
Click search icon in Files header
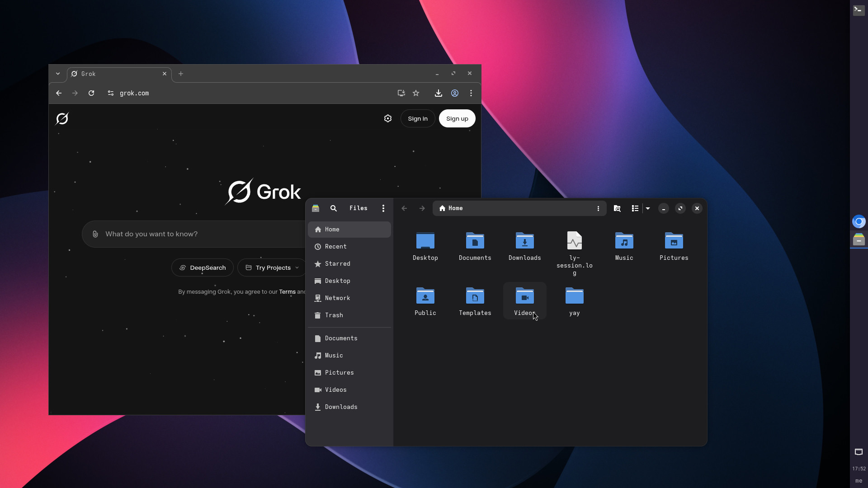tap(334, 208)
